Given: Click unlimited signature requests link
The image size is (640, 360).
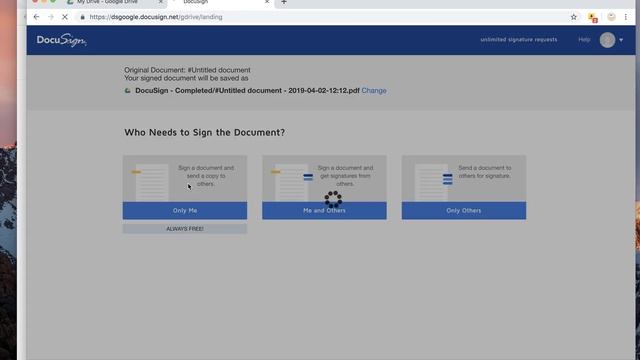Looking at the screenshot, I should (518, 40).
